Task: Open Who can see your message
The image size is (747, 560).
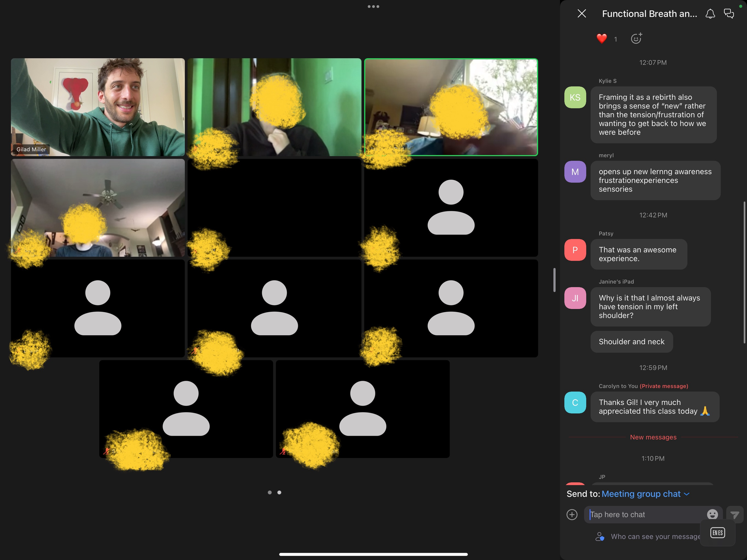Action: (648, 536)
